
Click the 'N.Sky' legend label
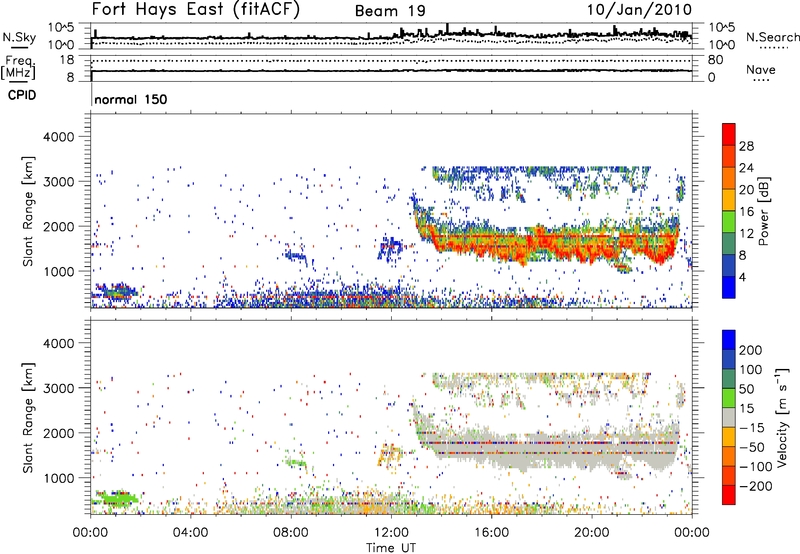[19, 37]
